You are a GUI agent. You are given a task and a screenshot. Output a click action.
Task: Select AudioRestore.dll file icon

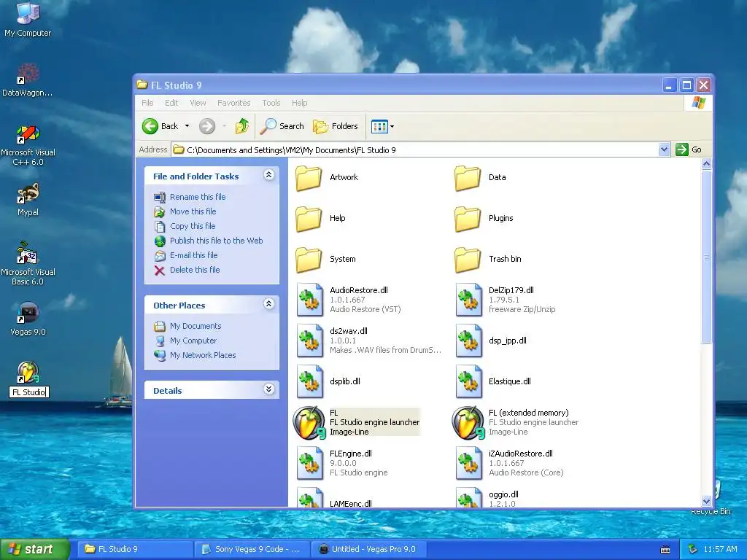click(310, 300)
